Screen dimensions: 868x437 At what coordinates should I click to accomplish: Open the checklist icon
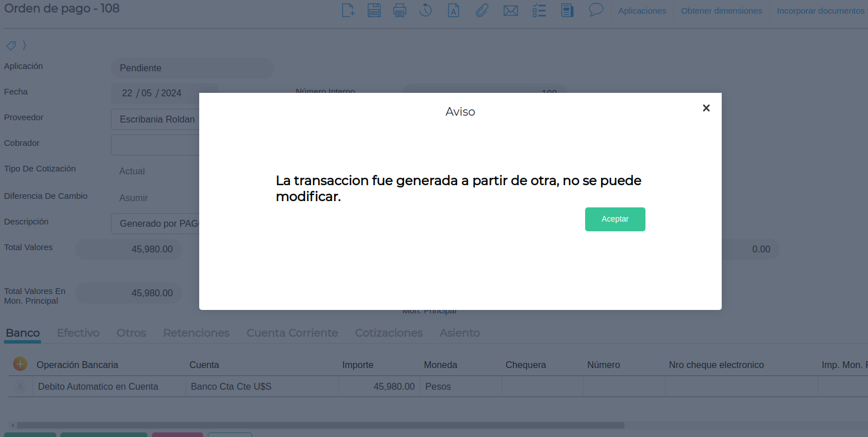[539, 10]
